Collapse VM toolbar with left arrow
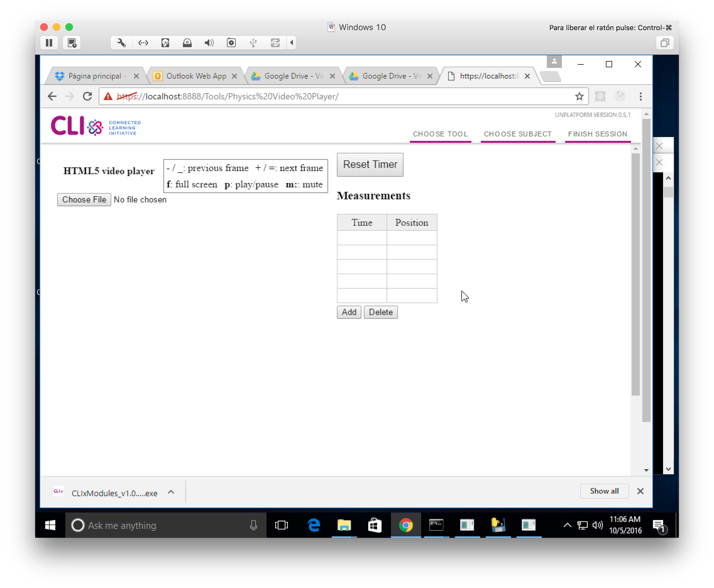 point(291,43)
